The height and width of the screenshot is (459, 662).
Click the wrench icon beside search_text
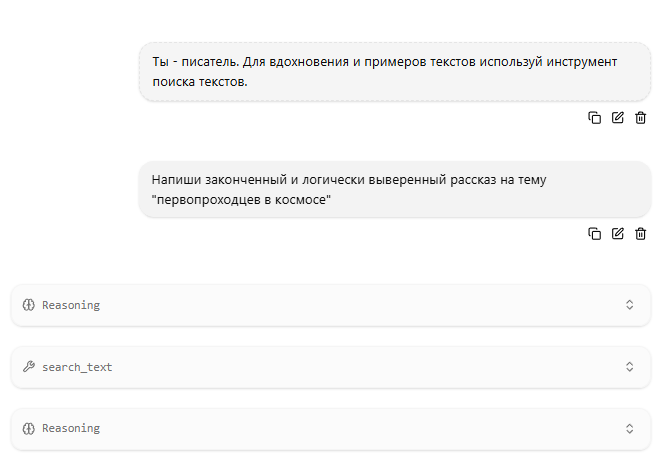(29, 367)
